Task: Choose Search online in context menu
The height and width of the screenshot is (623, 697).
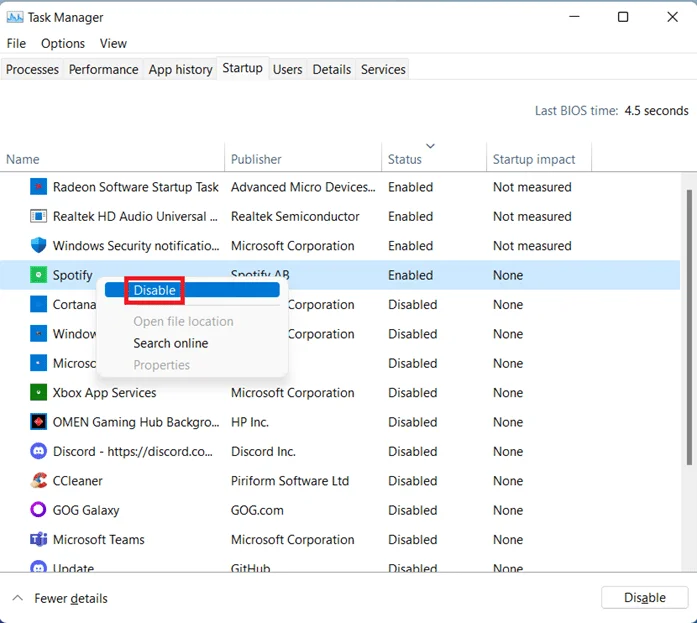Action: tap(171, 343)
